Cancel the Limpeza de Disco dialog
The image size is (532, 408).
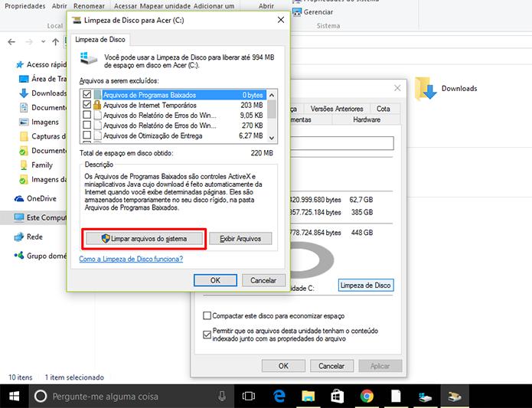(263, 280)
